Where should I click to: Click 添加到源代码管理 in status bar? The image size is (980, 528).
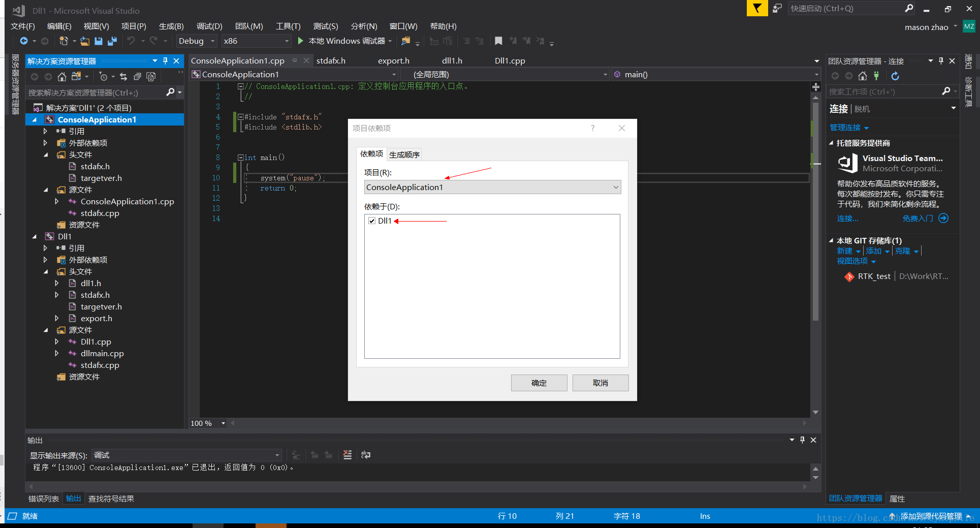click(x=931, y=516)
